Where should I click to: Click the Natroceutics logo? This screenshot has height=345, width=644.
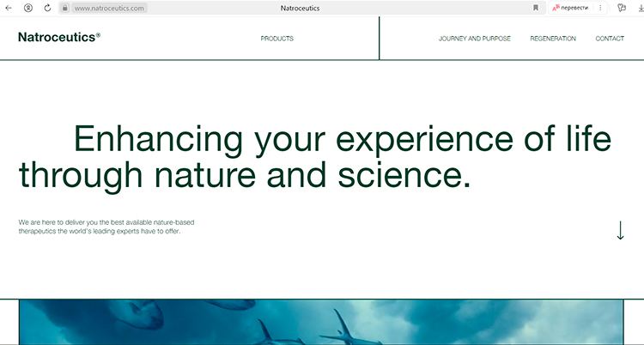click(58, 38)
